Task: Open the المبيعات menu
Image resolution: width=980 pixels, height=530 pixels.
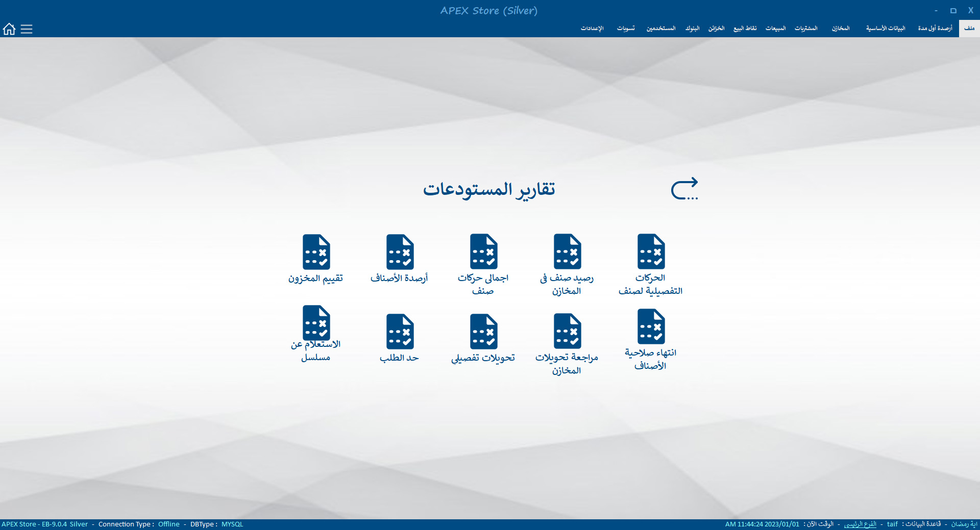Action: pos(775,29)
